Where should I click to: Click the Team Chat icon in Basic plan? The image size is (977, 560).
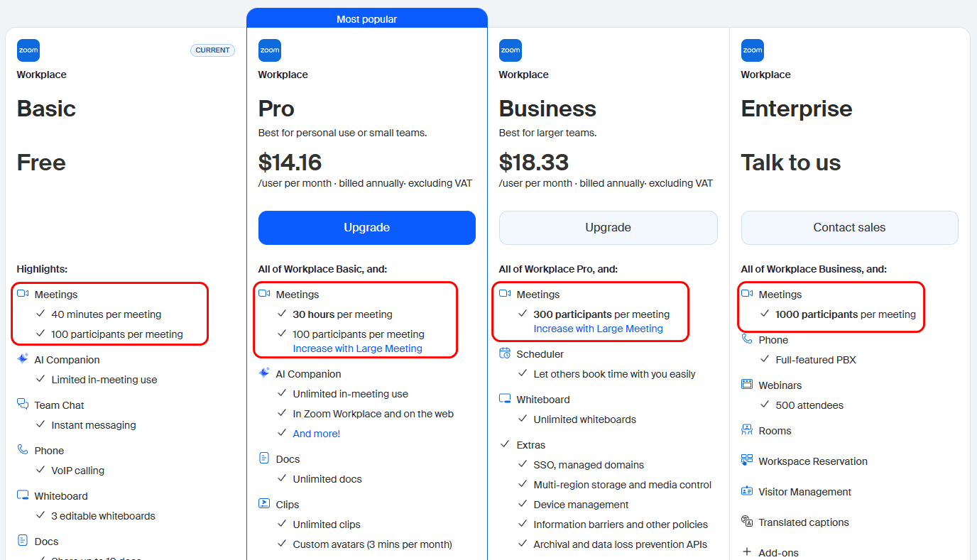point(23,405)
